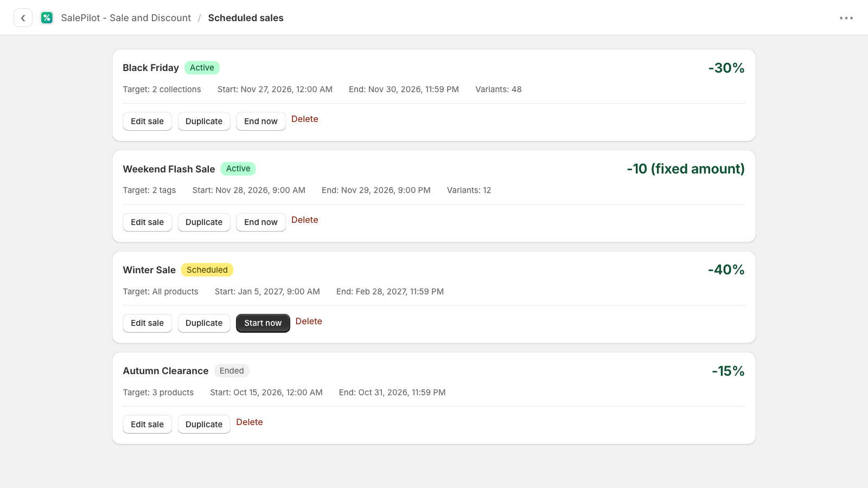
Task: Open SalePilot - Sale and Discount breadcrumb
Action: [x=126, y=18]
